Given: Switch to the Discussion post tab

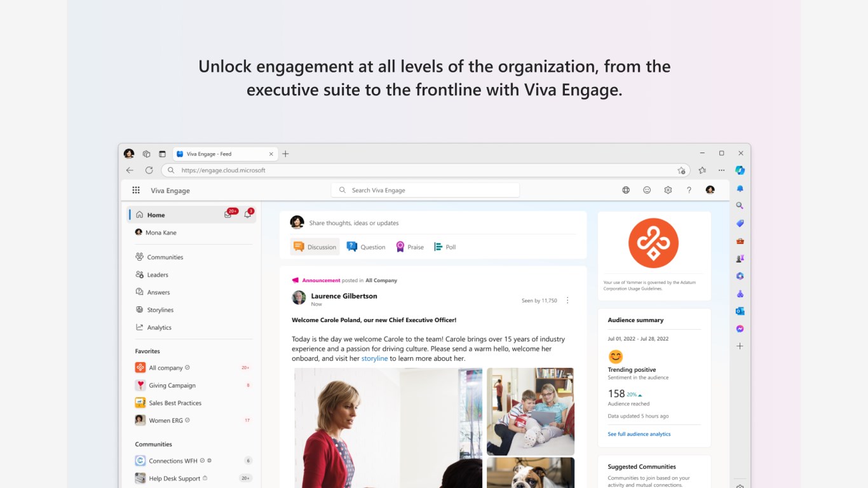Looking at the screenshot, I should (315, 247).
